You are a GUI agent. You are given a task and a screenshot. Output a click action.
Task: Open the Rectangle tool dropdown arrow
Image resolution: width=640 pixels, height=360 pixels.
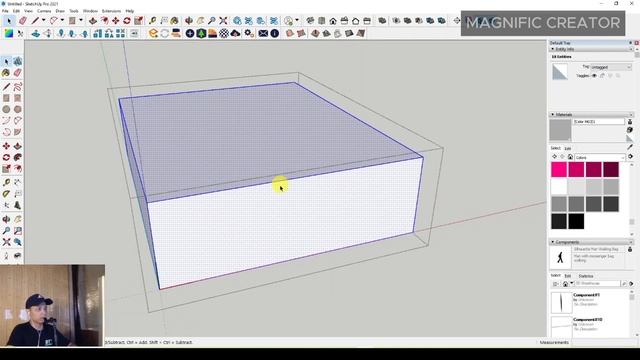tap(81, 20)
